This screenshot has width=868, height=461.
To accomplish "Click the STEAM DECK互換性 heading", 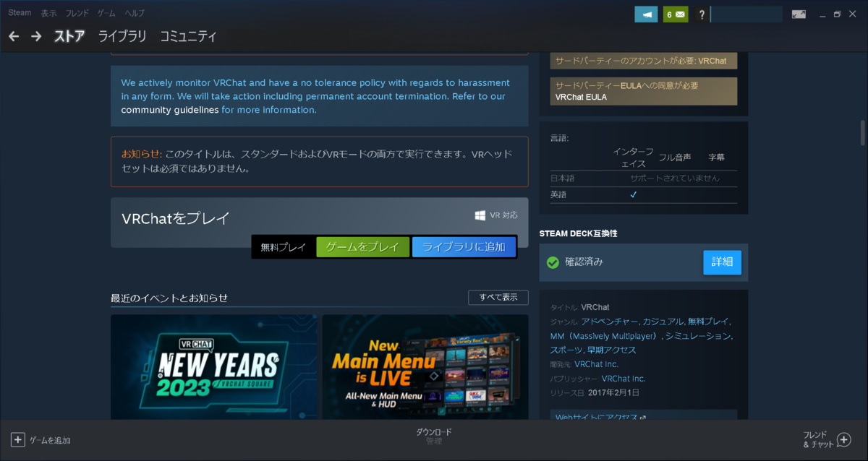I will 578,233.
